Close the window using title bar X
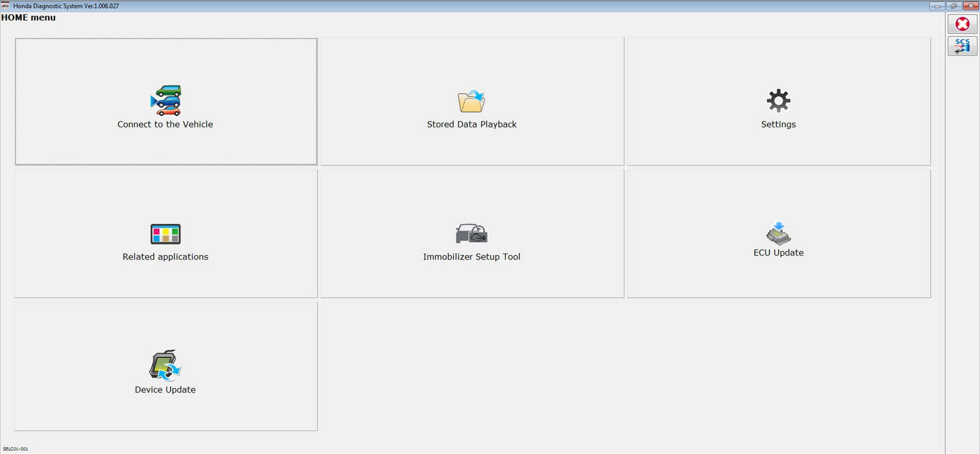 click(x=970, y=6)
